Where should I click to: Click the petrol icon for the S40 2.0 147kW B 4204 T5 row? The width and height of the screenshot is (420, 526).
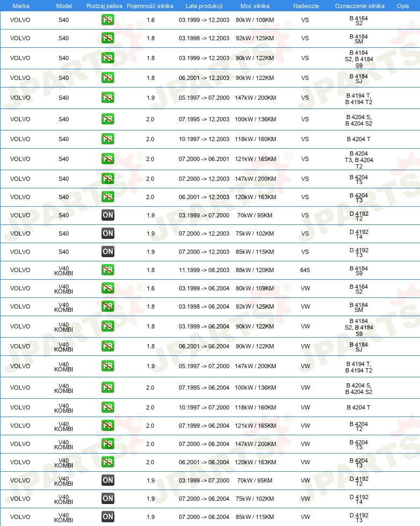pos(108,178)
